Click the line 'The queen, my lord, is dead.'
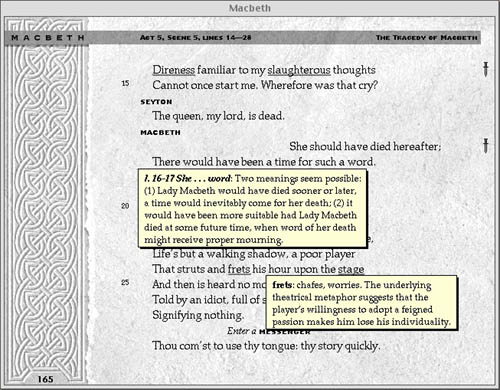 click(218, 116)
